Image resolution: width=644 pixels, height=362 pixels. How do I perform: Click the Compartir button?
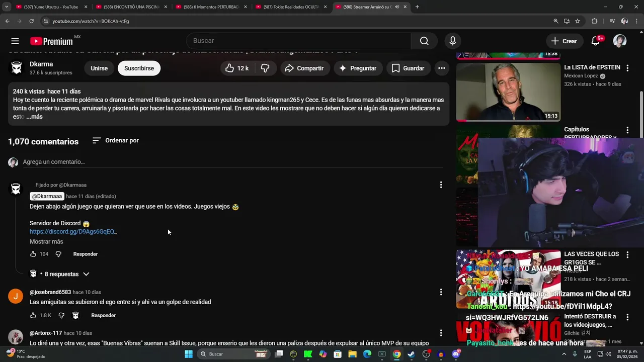coord(305,68)
